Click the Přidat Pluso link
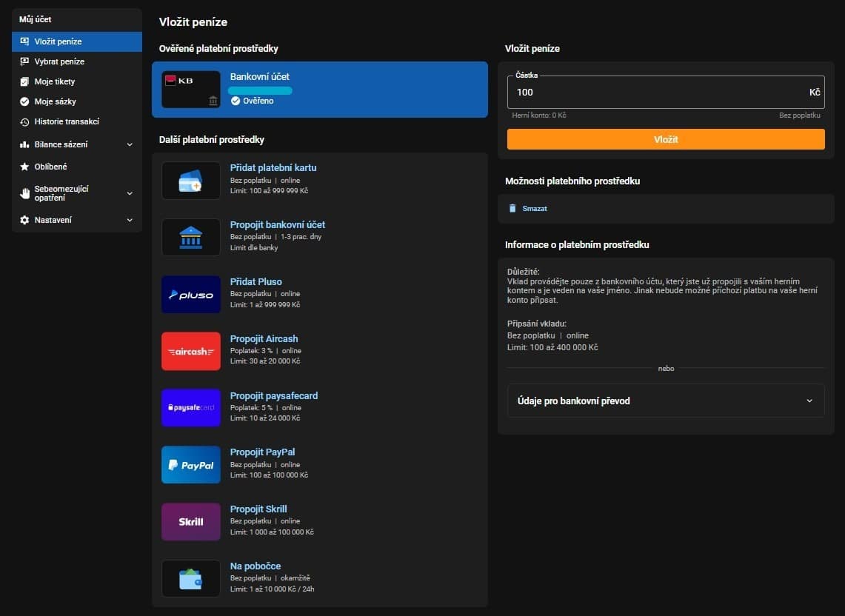This screenshot has width=845, height=616. click(x=256, y=282)
